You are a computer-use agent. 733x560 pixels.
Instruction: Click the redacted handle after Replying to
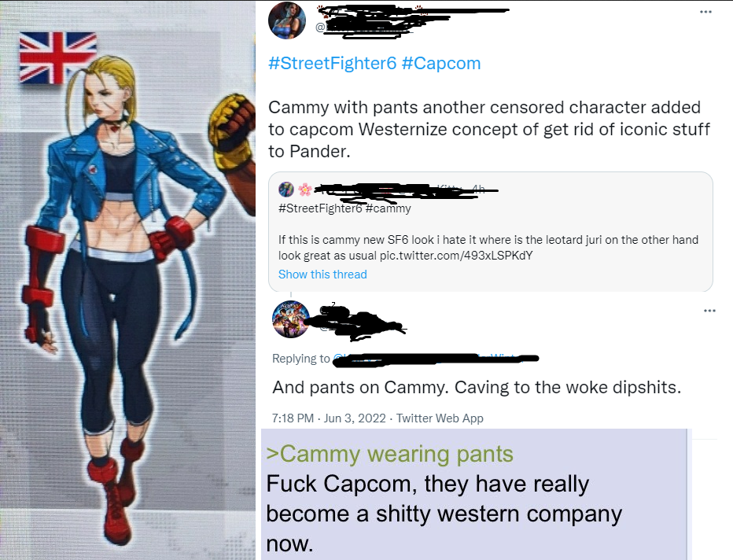click(x=436, y=359)
